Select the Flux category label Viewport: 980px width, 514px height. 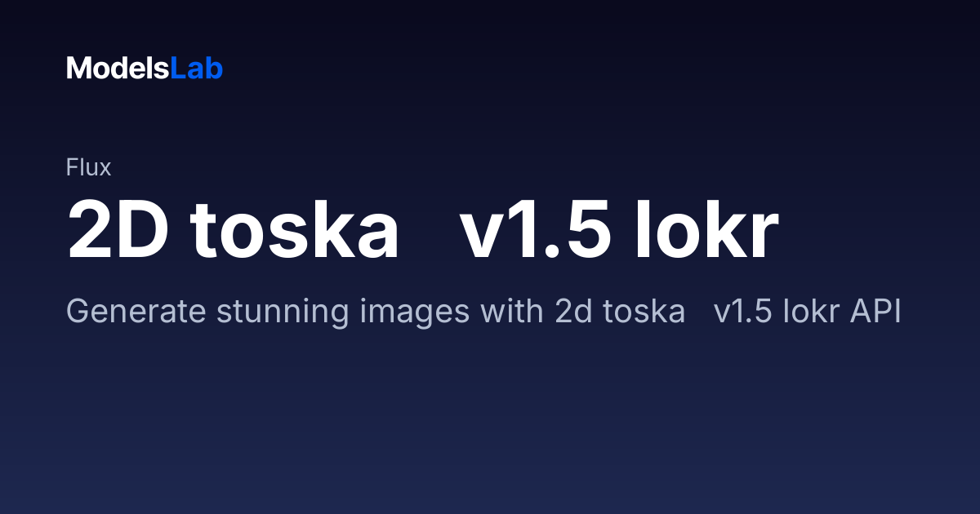88,168
